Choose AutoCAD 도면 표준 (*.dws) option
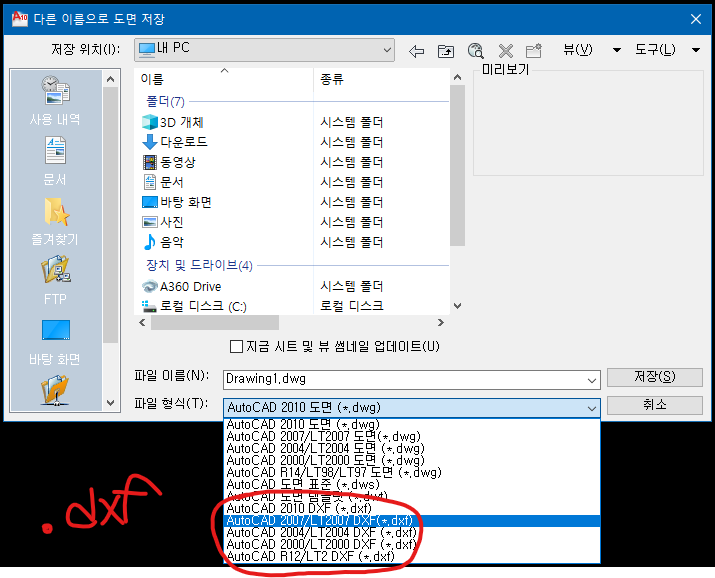The width and height of the screenshot is (715, 578). 412,484
